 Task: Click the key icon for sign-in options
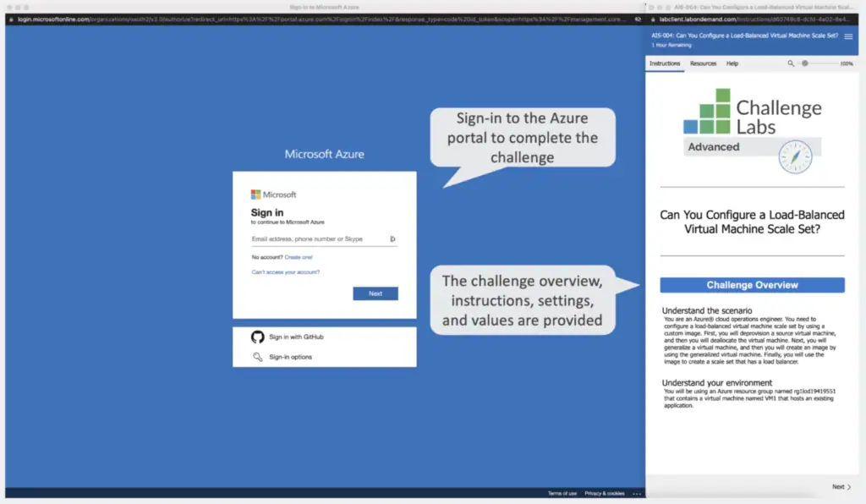[258, 357]
